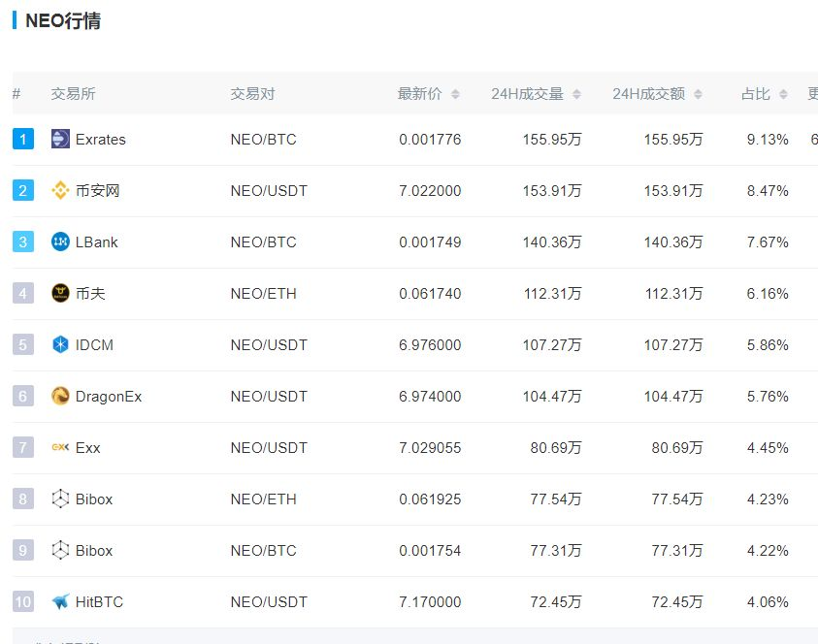Open the Binance (币安网) logo icon

(x=60, y=190)
